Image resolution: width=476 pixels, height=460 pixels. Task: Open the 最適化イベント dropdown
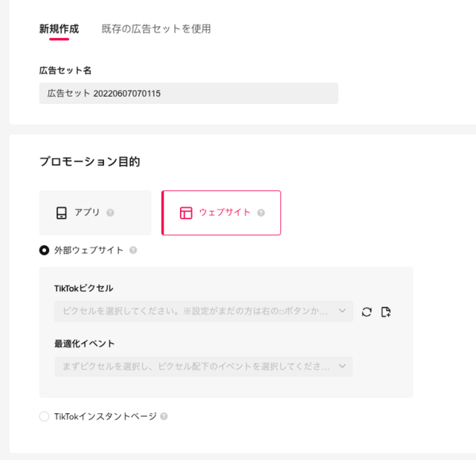coord(204,366)
